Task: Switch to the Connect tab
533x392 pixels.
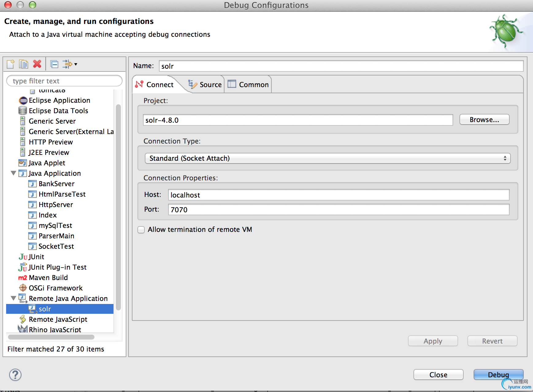Action: 156,84
